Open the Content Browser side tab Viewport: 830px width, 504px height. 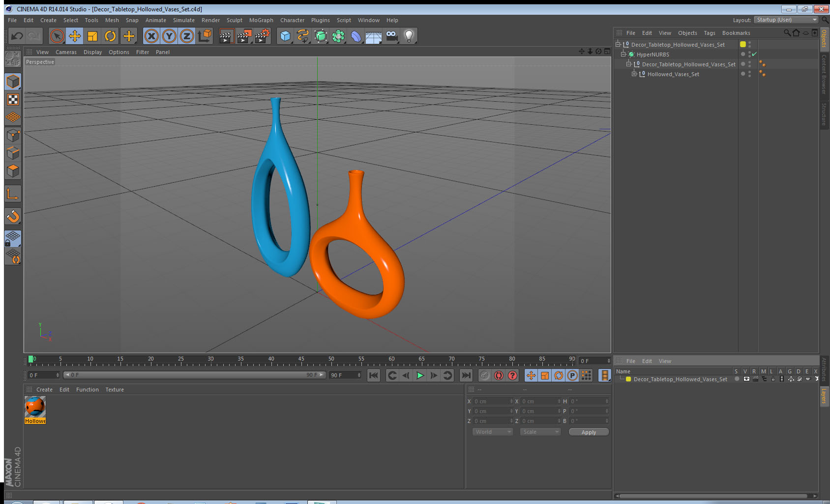point(824,74)
